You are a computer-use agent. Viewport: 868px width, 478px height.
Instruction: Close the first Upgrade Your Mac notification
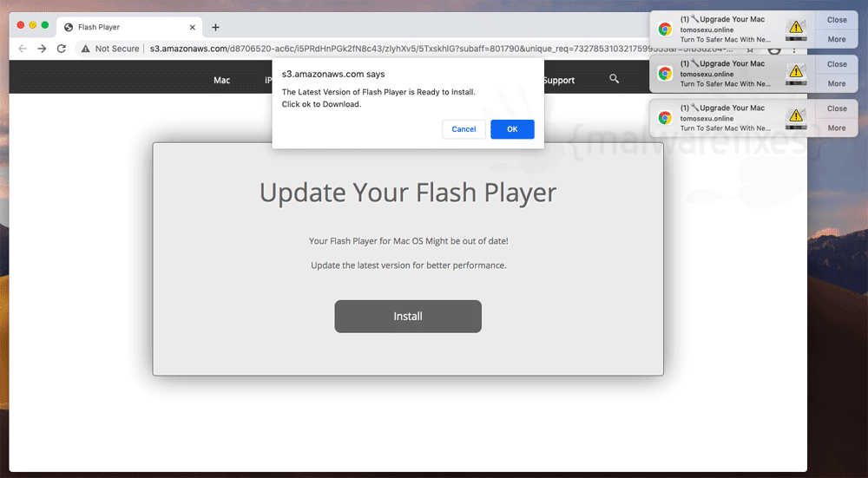[837, 20]
